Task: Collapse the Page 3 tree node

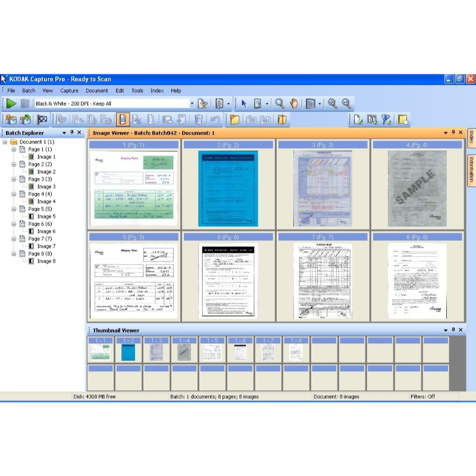Action: point(14,179)
